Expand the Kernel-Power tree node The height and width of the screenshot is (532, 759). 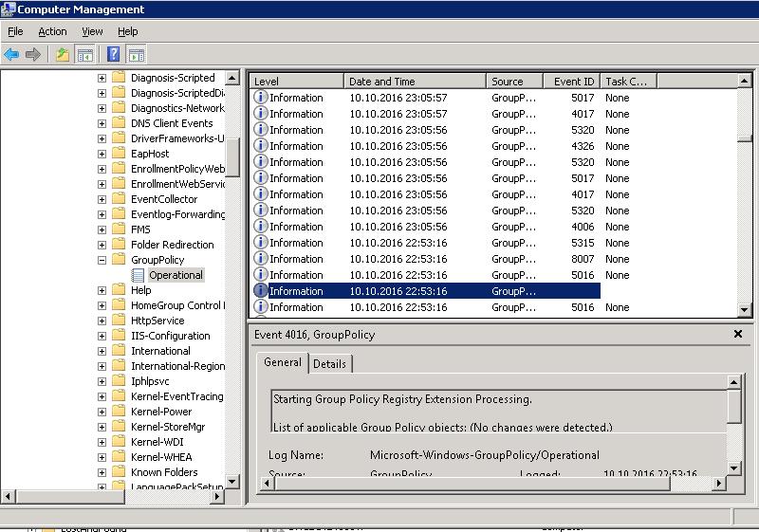102,412
